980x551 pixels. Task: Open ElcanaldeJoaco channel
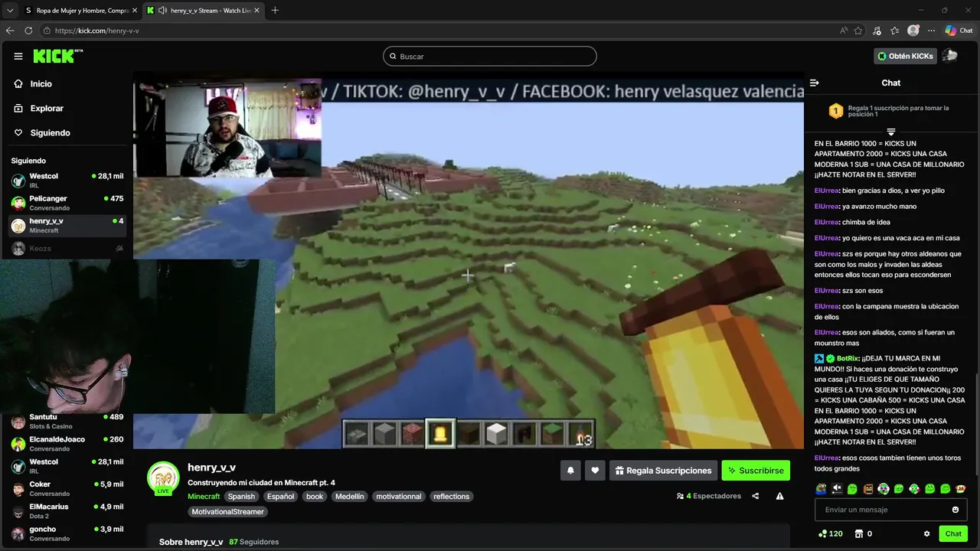coord(67,444)
